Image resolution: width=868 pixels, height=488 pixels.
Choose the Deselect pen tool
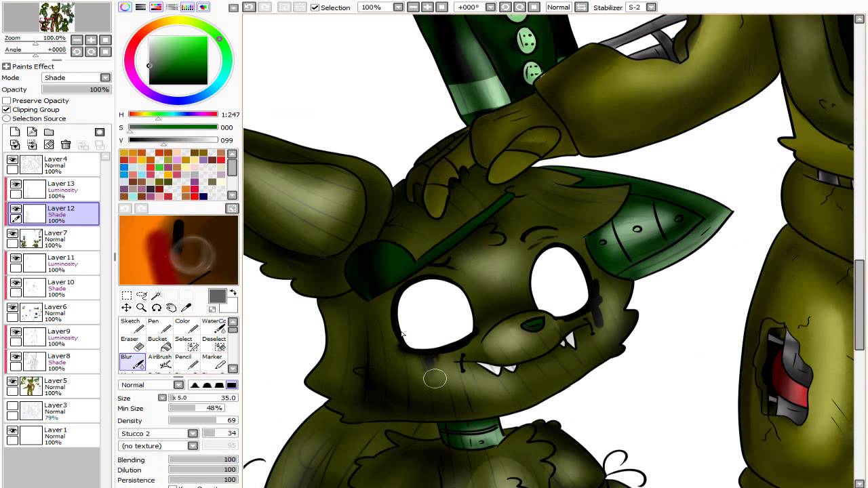[x=214, y=344]
